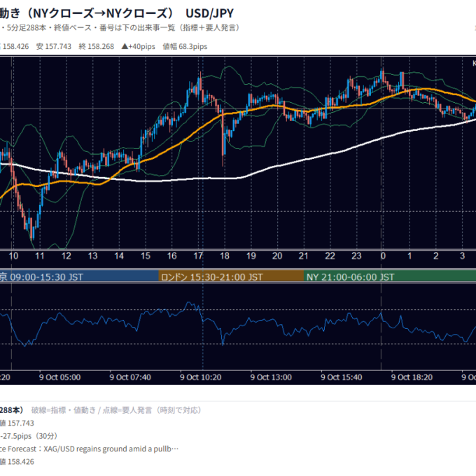The width and height of the screenshot is (476, 476).
Task: Click the 9 Oct 05:00 time label
Action: click(59, 377)
